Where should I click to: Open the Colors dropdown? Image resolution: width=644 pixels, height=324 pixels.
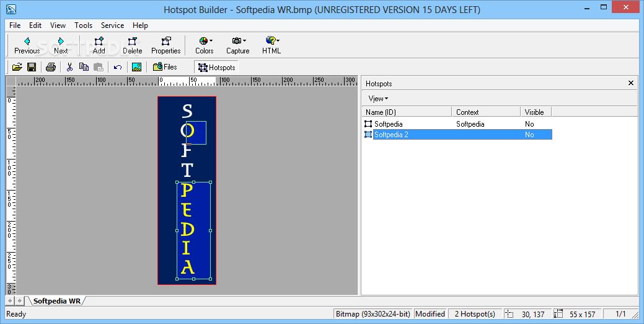pos(204,45)
